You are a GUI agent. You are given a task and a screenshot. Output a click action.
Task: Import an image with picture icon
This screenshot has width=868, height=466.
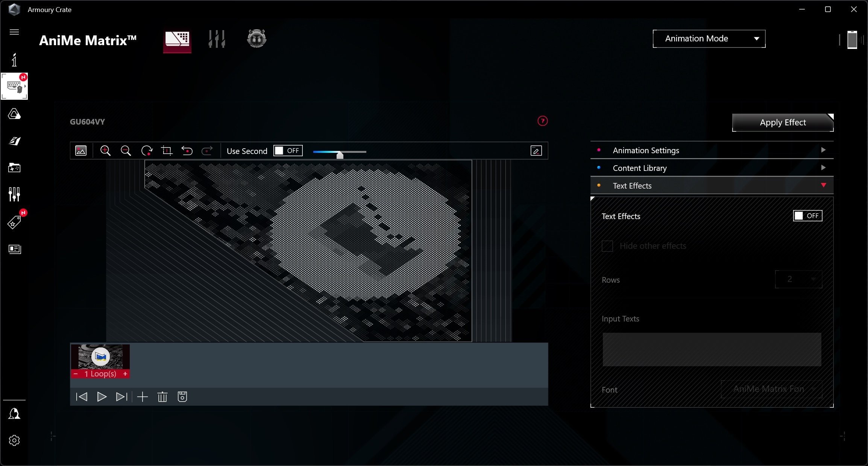[81, 151]
